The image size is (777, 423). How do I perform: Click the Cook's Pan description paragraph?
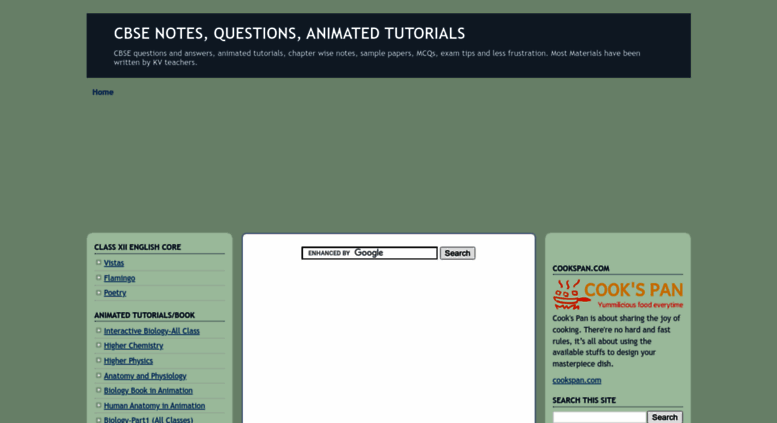click(x=616, y=341)
